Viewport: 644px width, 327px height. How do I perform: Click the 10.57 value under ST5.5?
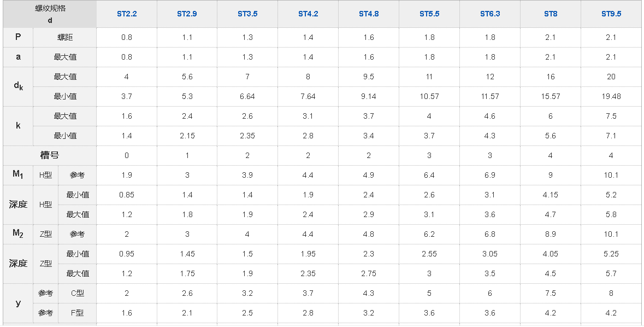[x=429, y=96]
